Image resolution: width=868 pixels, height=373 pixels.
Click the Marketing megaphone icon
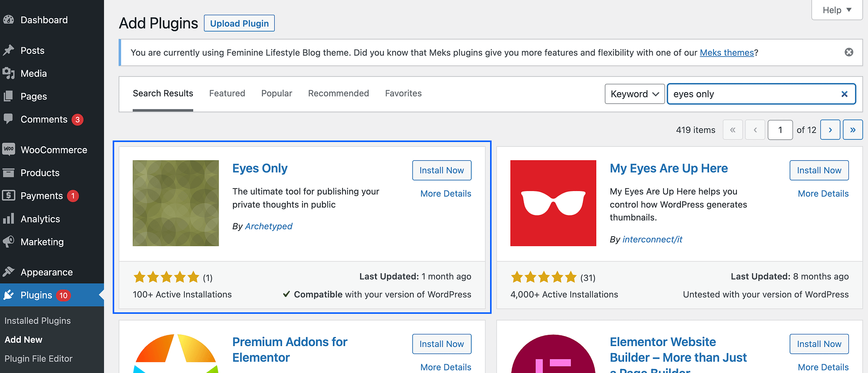pyautogui.click(x=9, y=241)
